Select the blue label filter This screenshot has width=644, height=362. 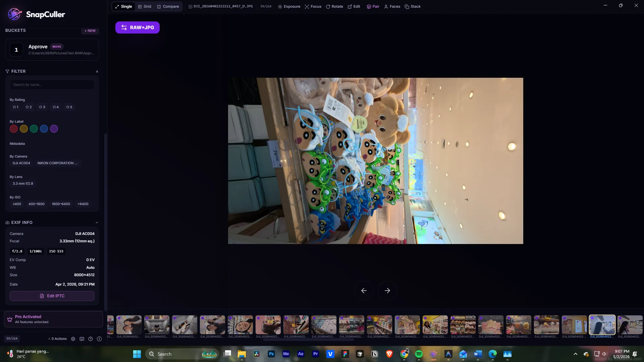point(44,129)
